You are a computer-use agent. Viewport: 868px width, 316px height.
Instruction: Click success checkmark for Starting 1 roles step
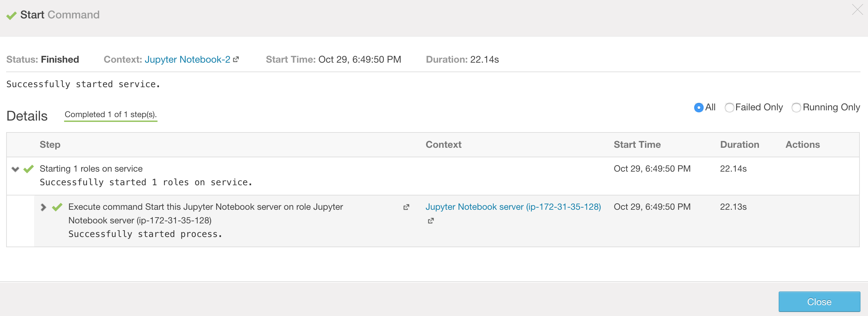(x=29, y=169)
